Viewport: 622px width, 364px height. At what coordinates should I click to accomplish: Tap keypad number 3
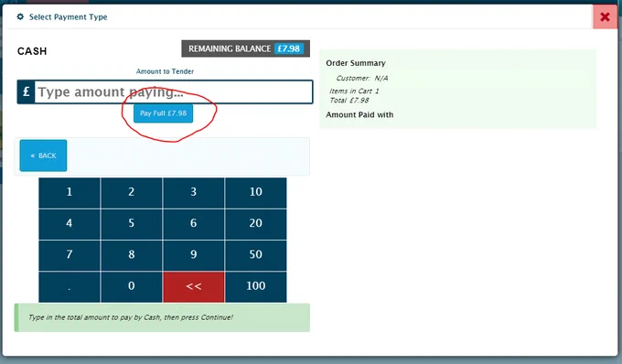click(194, 192)
